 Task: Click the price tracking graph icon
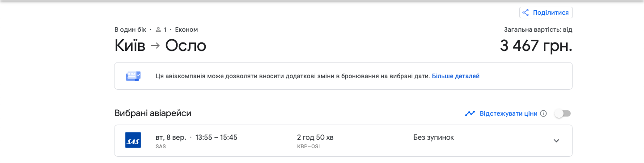[470, 113]
